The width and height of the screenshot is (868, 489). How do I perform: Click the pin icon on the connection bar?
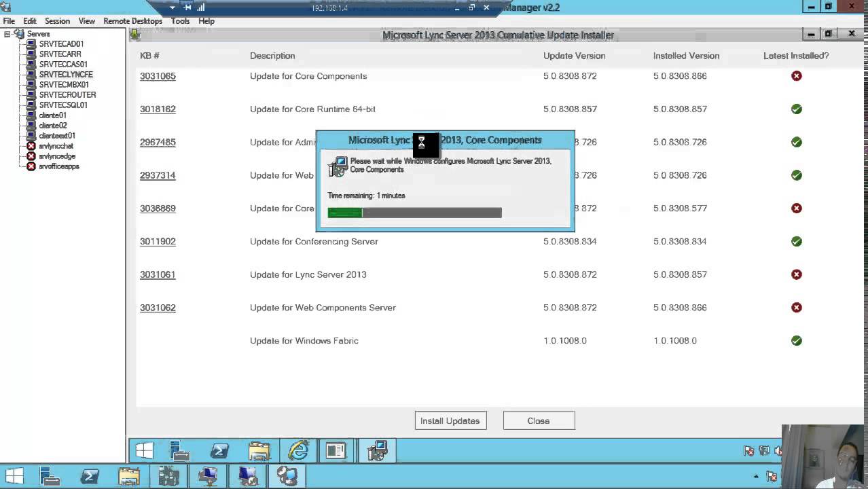187,7
